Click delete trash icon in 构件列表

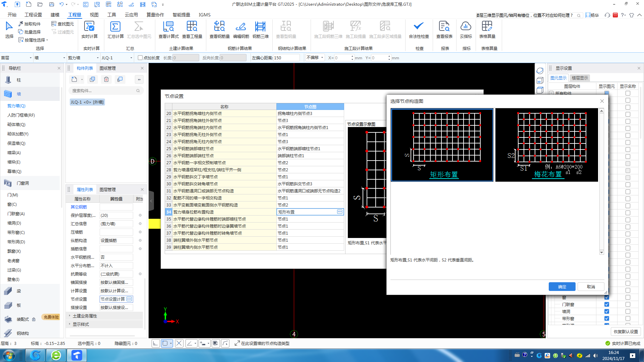pos(106,79)
